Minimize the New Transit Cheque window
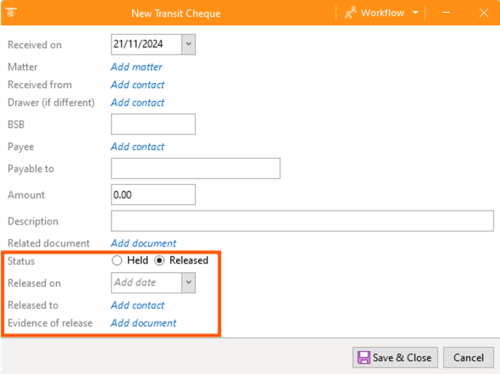 pos(446,13)
